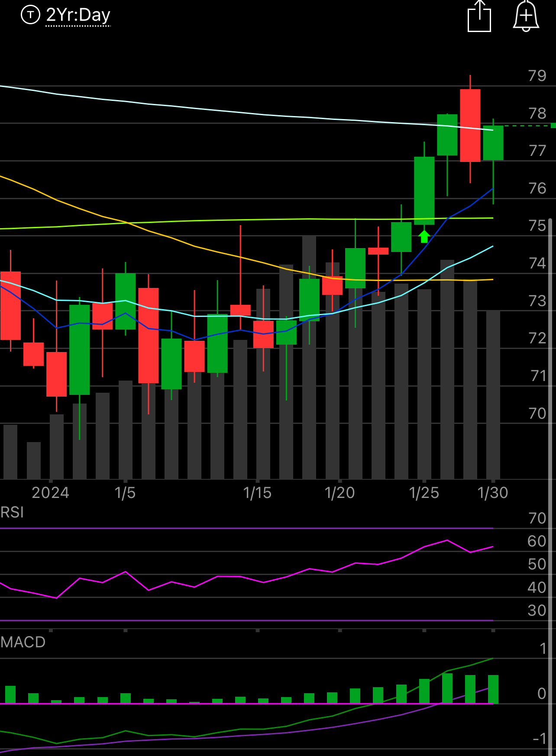Select the tall red candle near 79
The image size is (556, 756).
pyautogui.click(x=470, y=126)
